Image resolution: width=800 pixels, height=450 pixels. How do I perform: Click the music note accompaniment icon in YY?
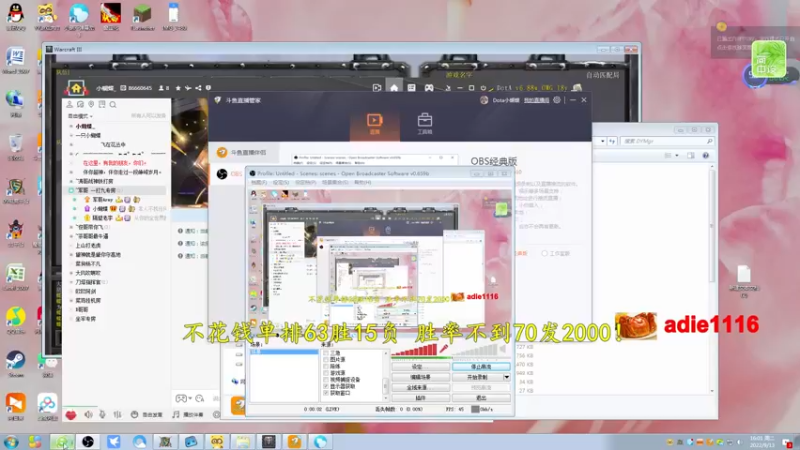(176, 415)
